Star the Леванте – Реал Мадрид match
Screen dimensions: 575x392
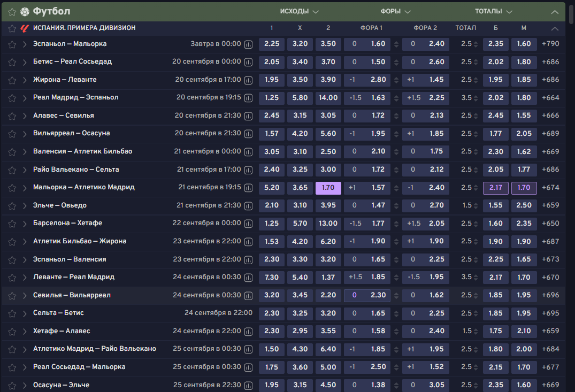point(12,278)
